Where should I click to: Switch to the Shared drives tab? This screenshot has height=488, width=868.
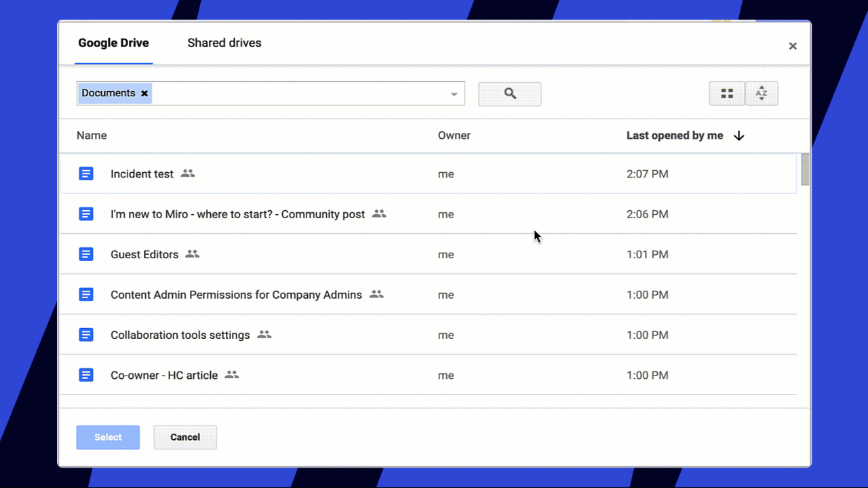(x=224, y=43)
